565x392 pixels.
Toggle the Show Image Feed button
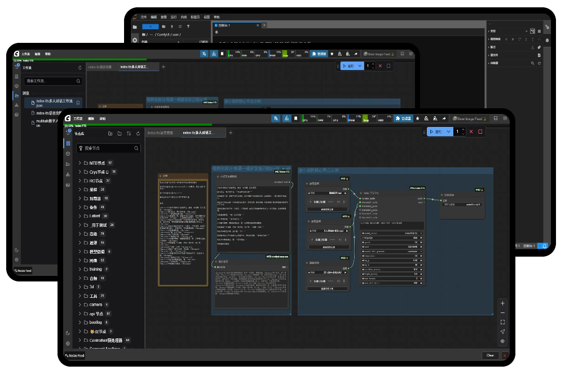469,119
